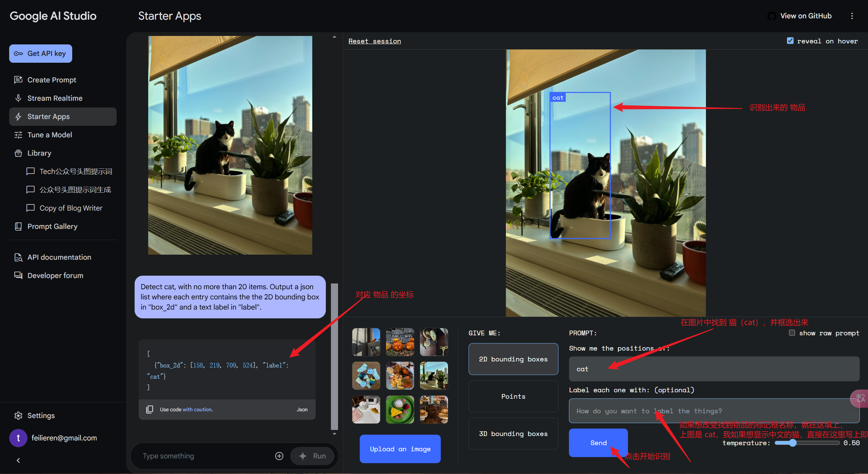
Task: Click the three-dot more options menu
Action: point(852,16)
